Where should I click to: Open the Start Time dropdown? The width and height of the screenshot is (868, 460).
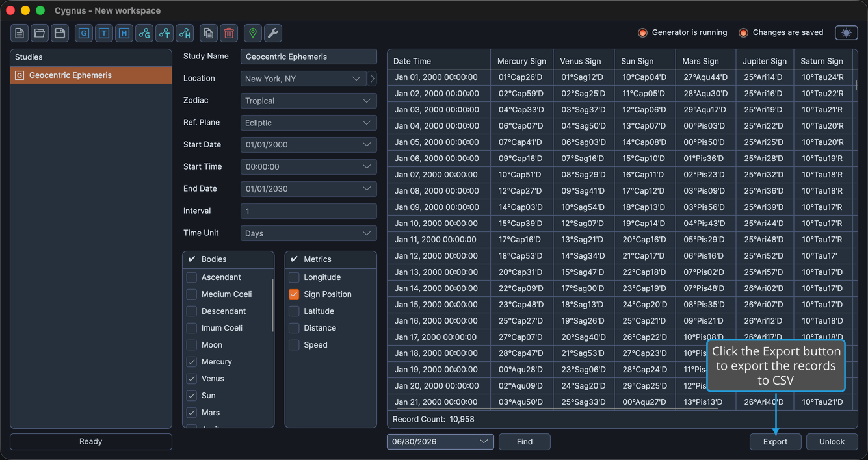[x=309, y=167]
